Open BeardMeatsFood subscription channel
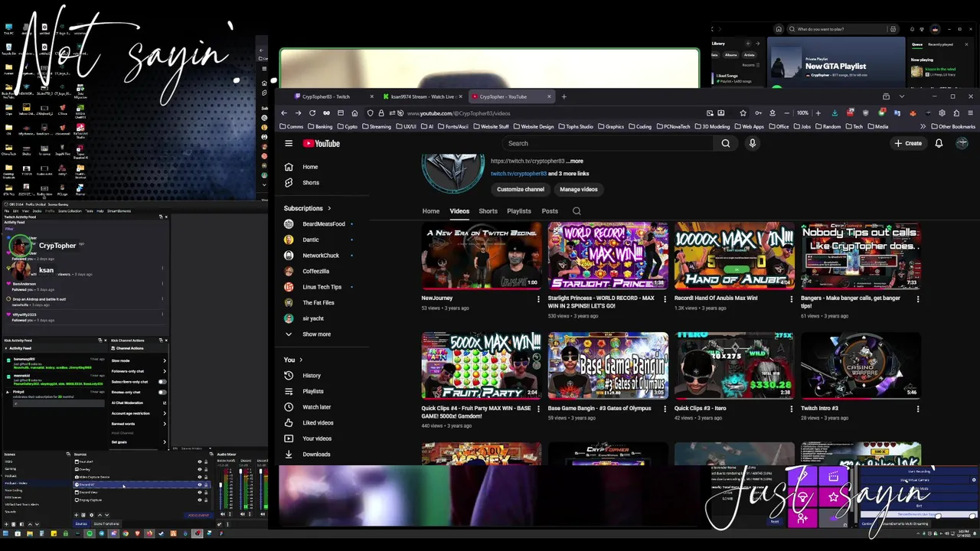Screen dimensions: 980x551 click(323, 224)
